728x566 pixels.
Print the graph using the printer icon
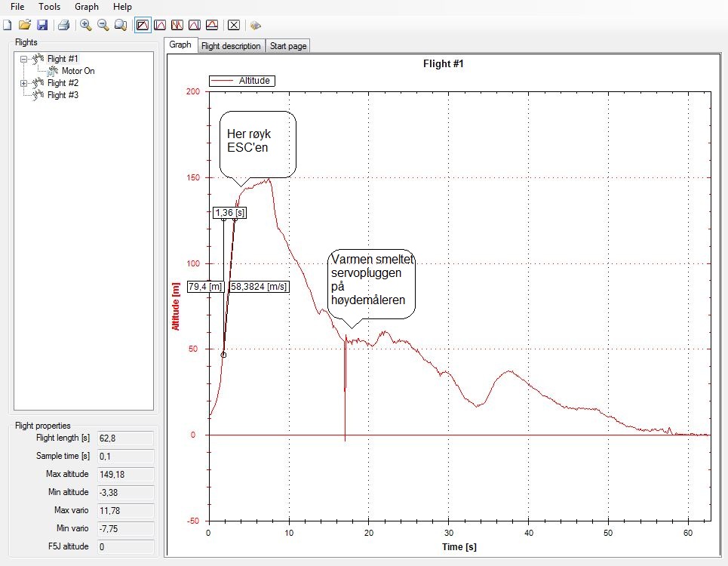64,25
